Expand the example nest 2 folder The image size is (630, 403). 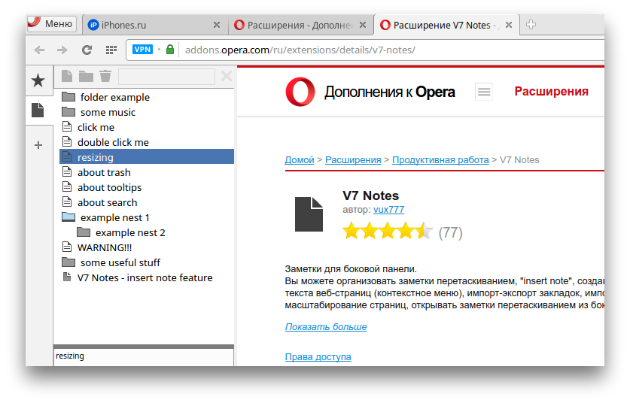click(x=147, y=233)
